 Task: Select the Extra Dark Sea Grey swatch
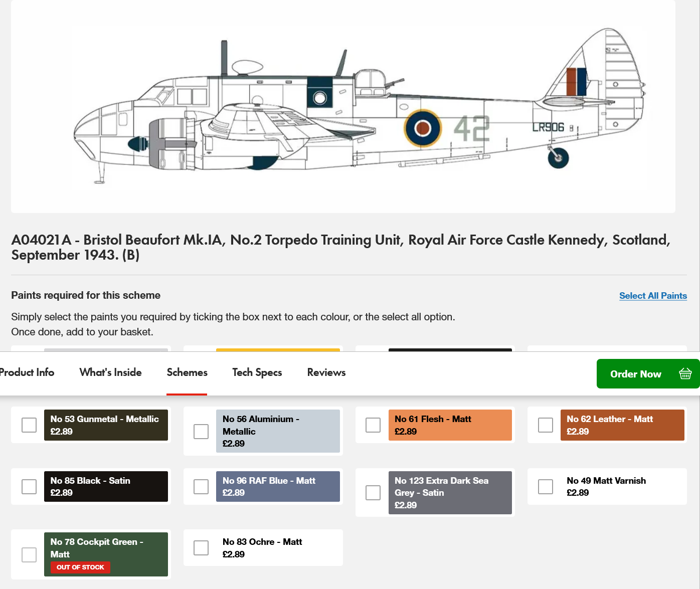(450, 493)
